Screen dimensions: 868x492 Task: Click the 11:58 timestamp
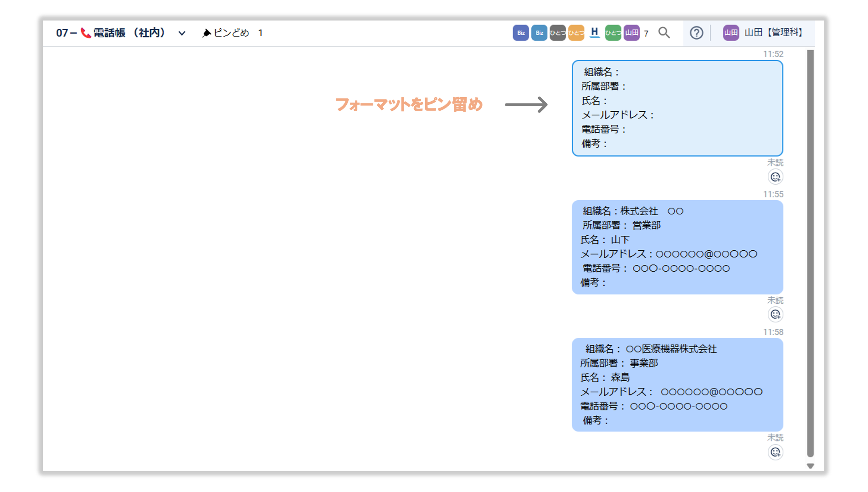coord(773,332)
